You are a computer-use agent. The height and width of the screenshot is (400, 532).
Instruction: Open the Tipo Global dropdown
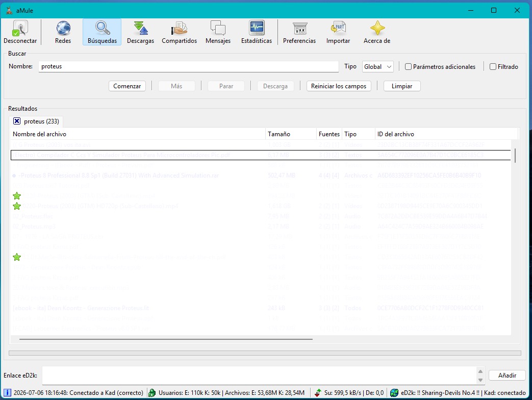[x=378, y=66]
